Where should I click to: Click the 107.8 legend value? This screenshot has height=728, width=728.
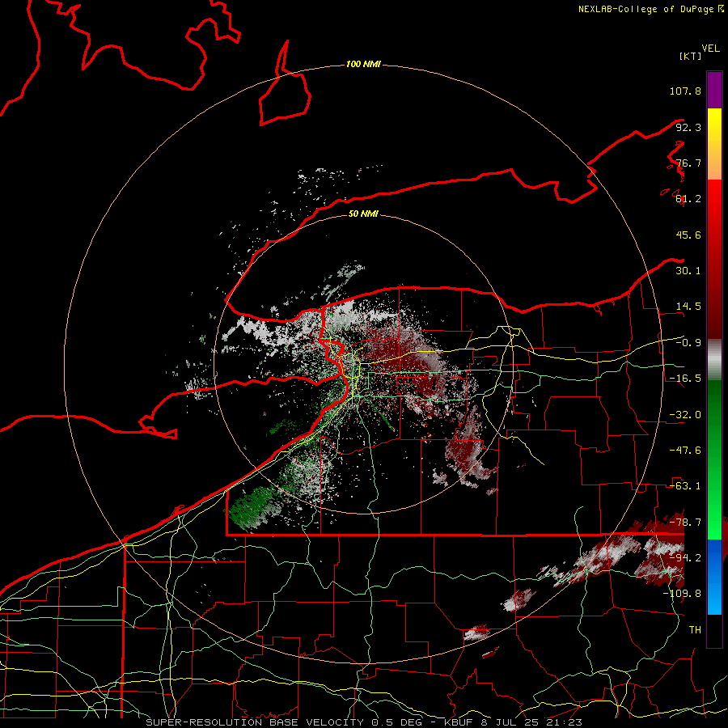[685, 91]
